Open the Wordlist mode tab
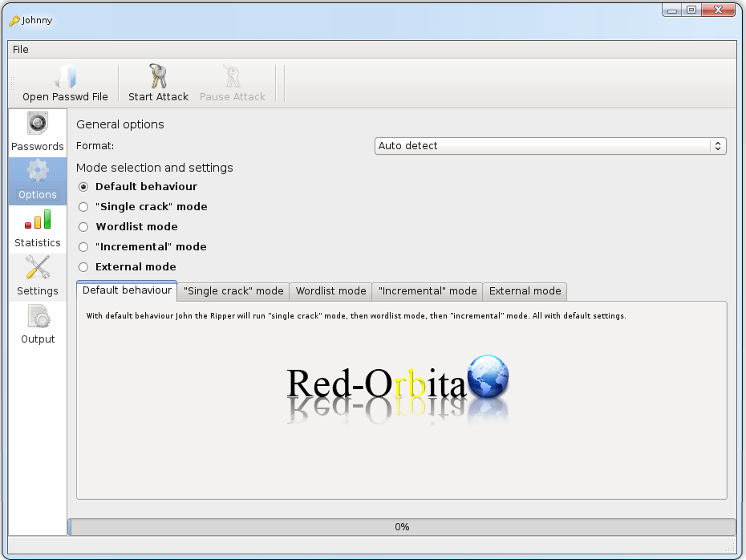This screenshot has width=746, height=560. (331, 291)
